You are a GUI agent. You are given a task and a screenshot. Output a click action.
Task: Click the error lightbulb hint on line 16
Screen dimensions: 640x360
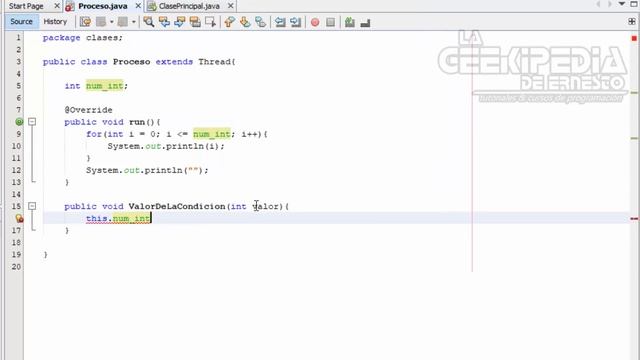click(19, 218)
